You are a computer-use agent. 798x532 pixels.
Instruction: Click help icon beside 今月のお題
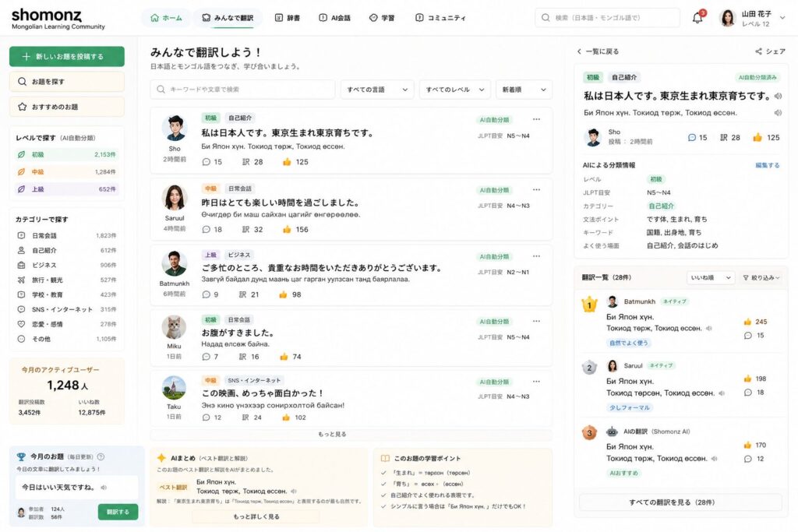tap(101, 456)
